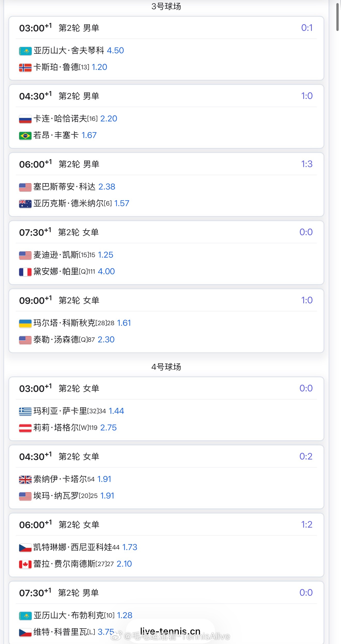341x644 pixels.
Task: Open player 麦迪逊·凯斯 profile link
Action: pos(56,255)
